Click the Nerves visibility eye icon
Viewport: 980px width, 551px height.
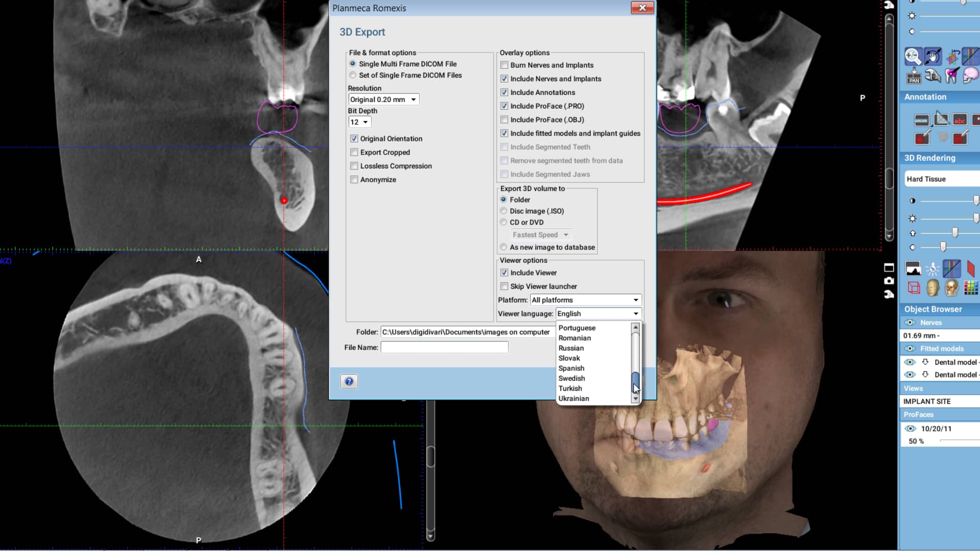[x=910, y=322]
